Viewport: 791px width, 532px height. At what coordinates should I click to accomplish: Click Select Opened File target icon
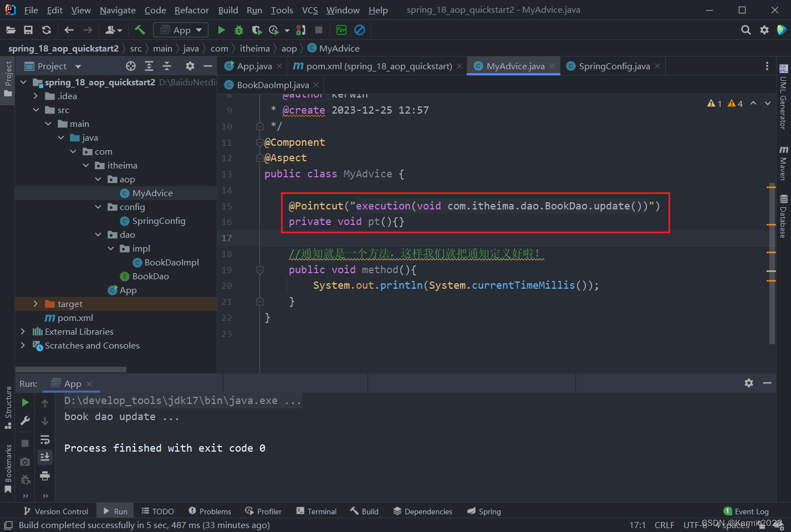tap(131, 66)
